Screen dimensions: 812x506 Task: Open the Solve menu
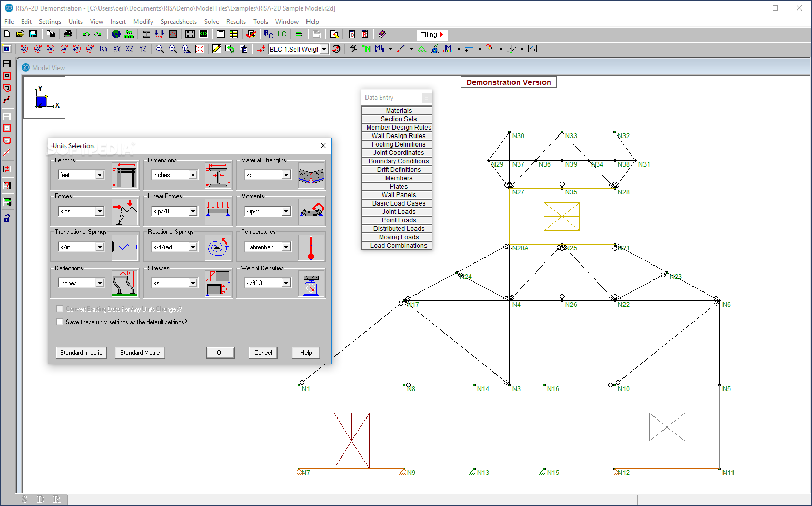[212, 22]
